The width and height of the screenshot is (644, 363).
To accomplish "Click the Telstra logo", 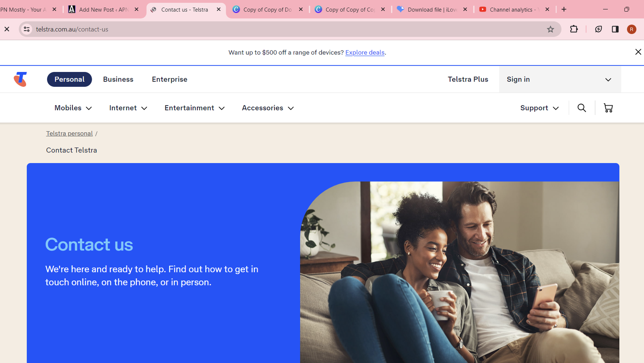I will tap(19, 79).
